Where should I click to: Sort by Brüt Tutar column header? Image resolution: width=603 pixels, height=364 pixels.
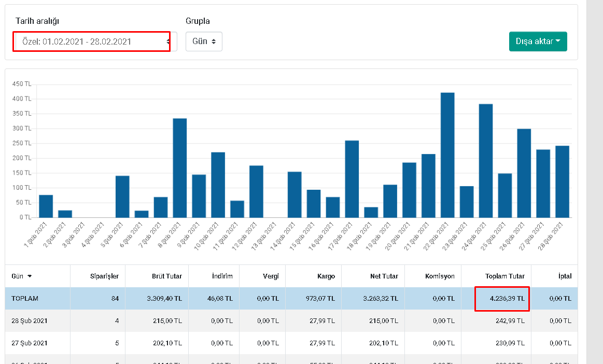[x=167, y=276]
